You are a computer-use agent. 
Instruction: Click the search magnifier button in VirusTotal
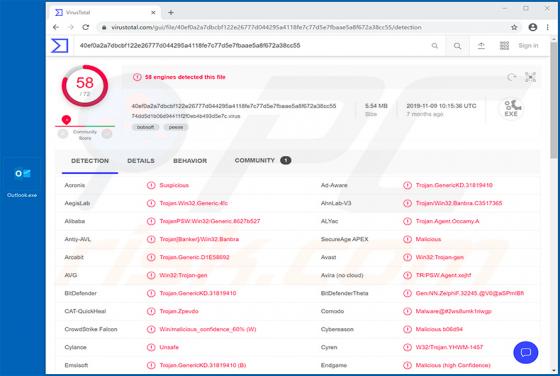pyautogui.click(x=457, y=46)
